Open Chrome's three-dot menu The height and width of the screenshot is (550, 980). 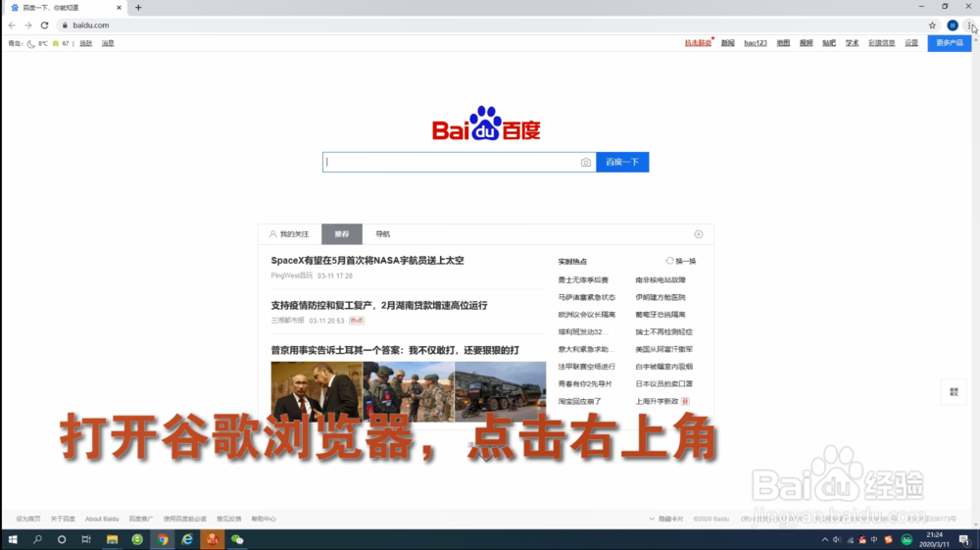click(x=969, y=25)
